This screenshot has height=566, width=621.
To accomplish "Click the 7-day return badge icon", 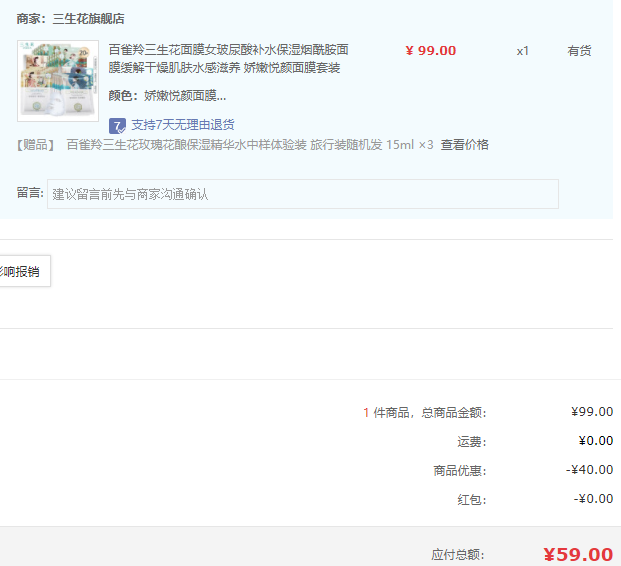I will (117, 126).
